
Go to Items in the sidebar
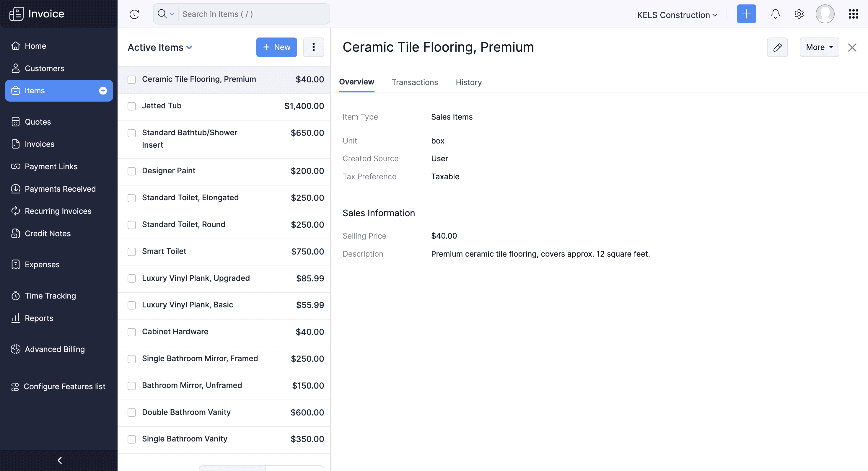(x=59, y=91)
